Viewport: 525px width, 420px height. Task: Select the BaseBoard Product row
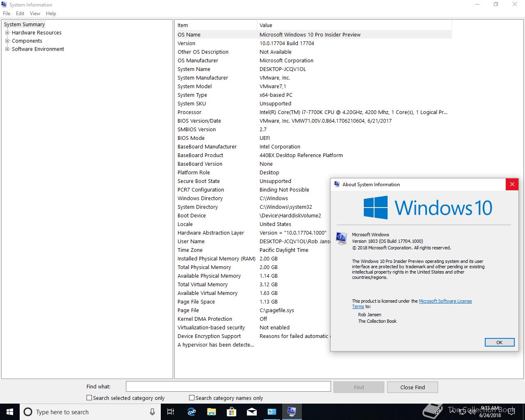[314, 155]
